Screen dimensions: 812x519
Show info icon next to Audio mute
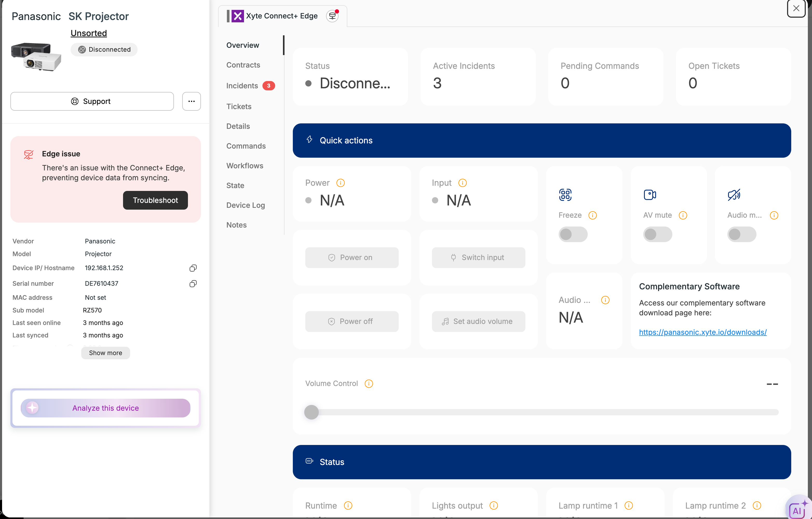774,215
